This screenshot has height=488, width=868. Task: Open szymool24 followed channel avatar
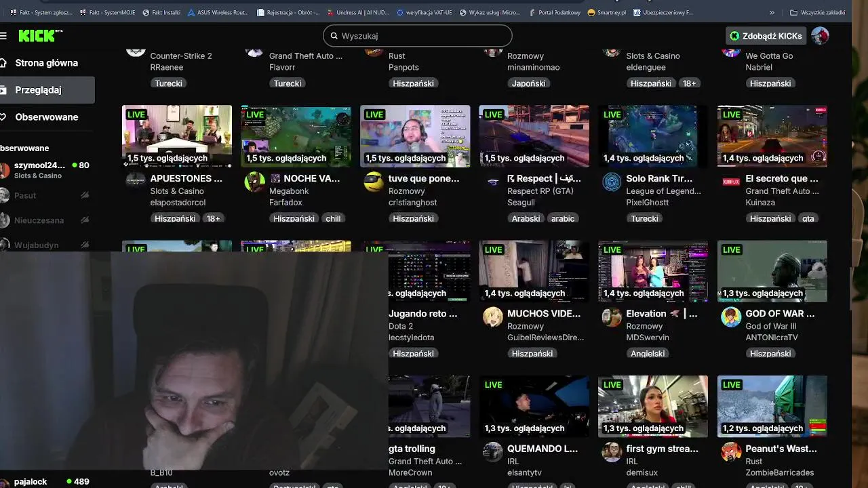[x=5, y=170]
